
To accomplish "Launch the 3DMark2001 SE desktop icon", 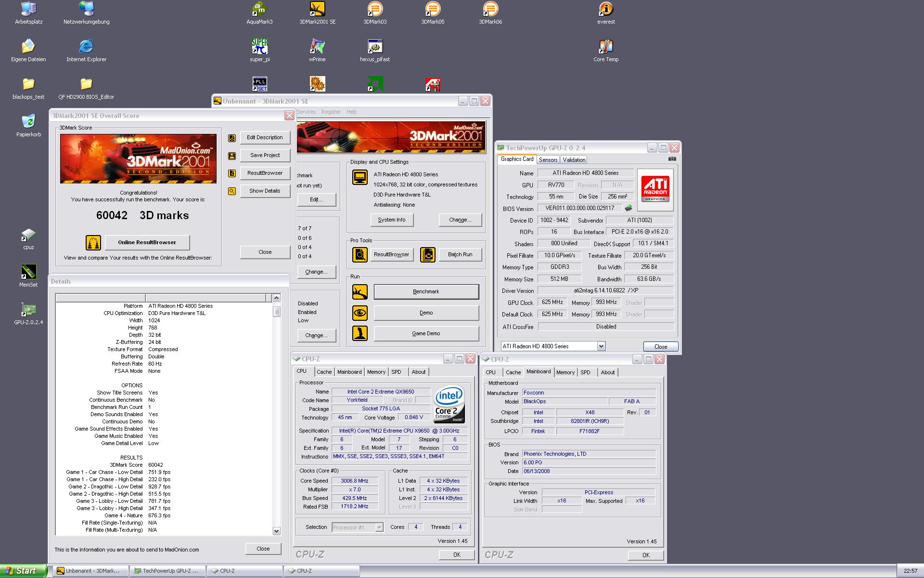I will point(317,13).
